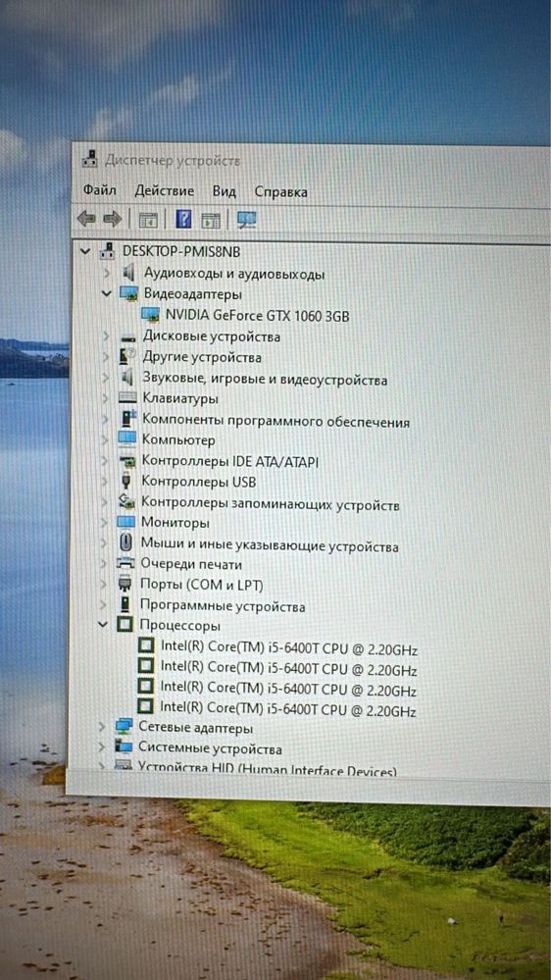
Task: Select the Мониторы tree item
Action: [175, 523]
